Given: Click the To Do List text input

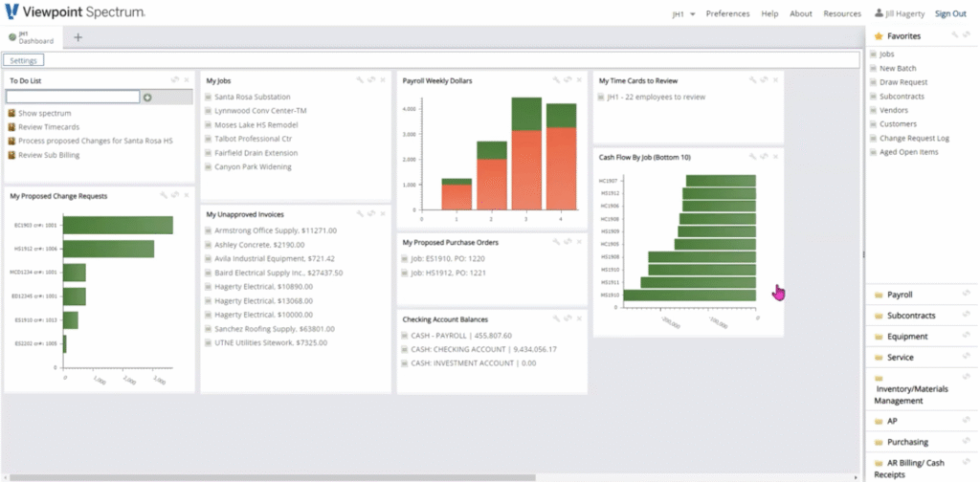Looking at the screenshot, I should pyautogui.click(x=73, y=97).
